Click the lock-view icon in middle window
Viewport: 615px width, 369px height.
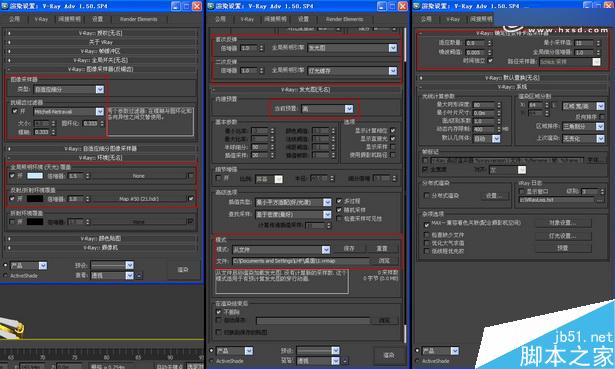(x=345, y=361)
